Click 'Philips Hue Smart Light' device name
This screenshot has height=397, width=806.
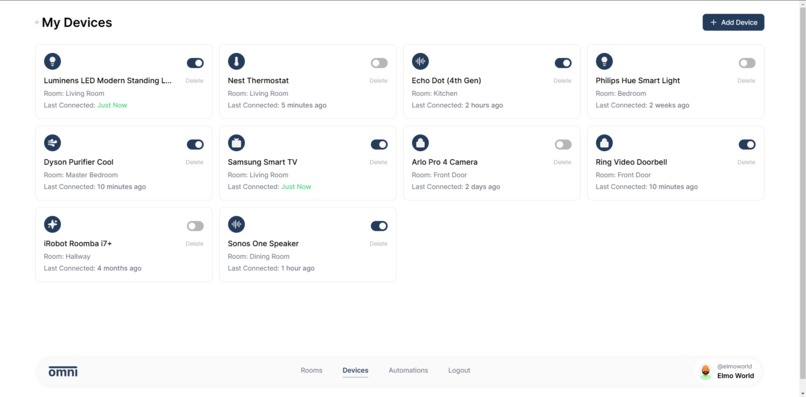click(x=638, y=81)
